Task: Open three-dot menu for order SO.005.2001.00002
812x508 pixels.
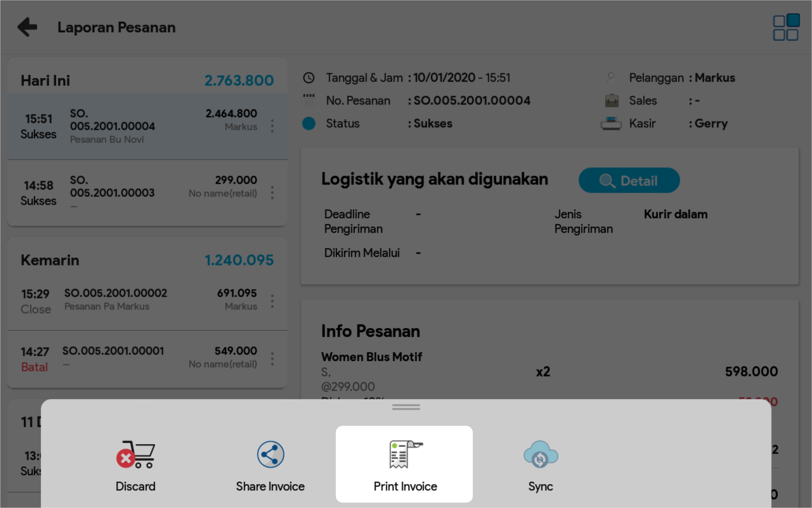Action: [x=272, y=301]
